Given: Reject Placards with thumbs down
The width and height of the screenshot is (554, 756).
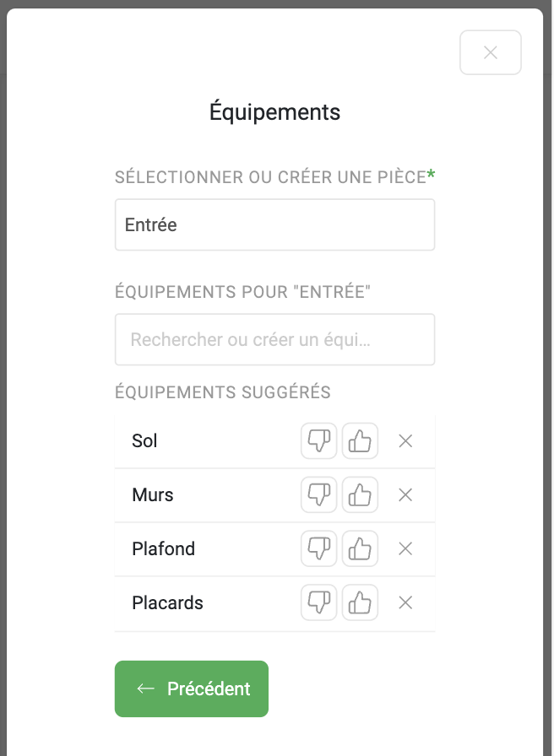Looking at the screenshot, I should [319, 603].
